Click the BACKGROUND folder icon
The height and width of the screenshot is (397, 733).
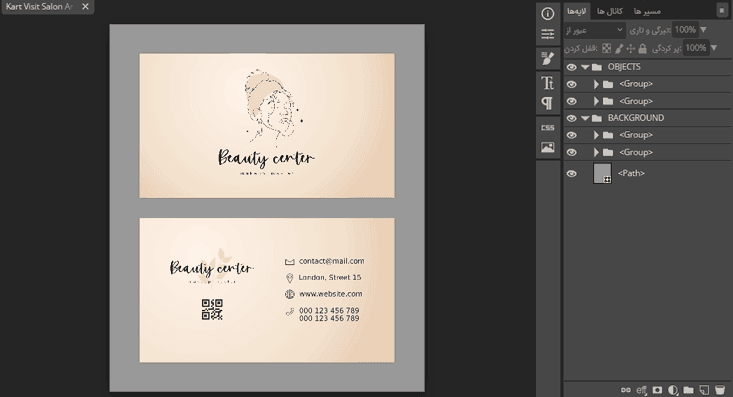597,118
